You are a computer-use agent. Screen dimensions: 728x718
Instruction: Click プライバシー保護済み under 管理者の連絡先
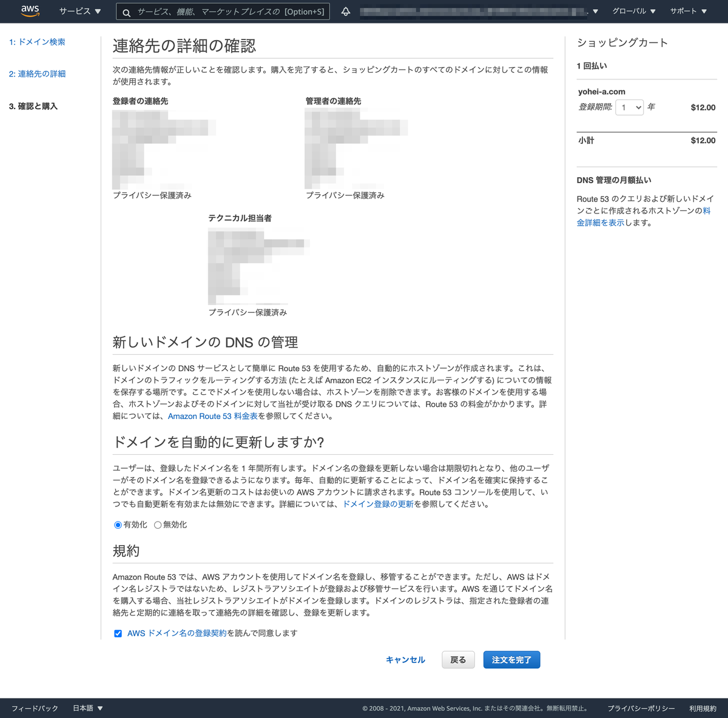(345, 195)
